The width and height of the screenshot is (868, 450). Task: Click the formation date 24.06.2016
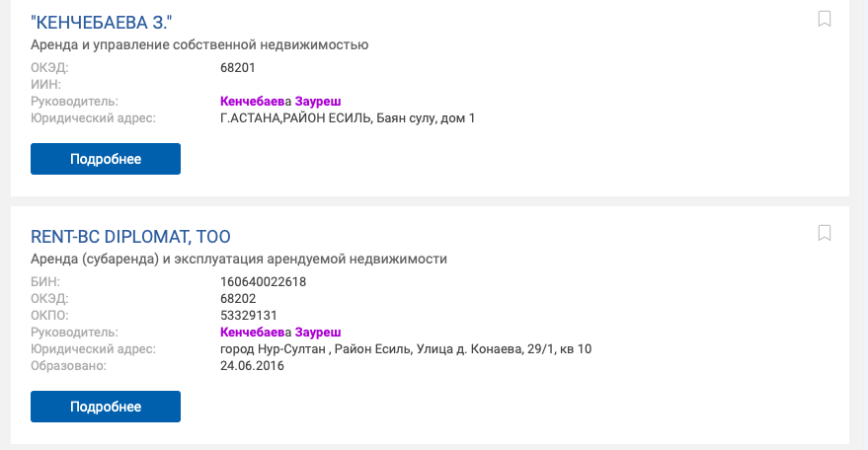click(253, 366)
